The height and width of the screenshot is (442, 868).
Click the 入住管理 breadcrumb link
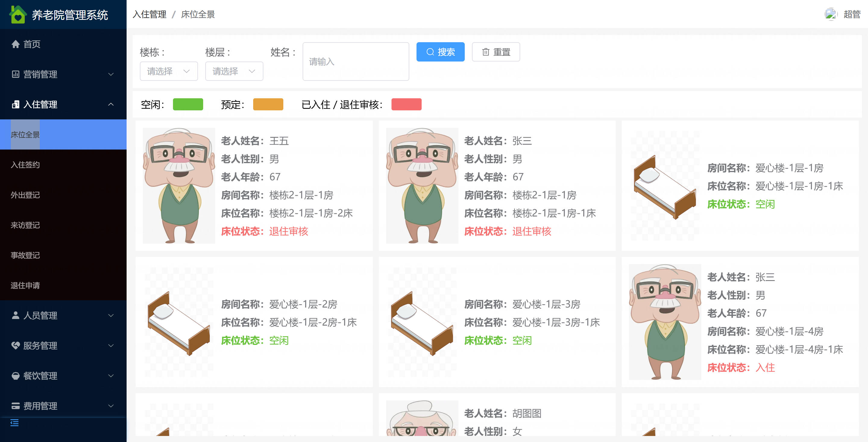[x=149, y=14]
